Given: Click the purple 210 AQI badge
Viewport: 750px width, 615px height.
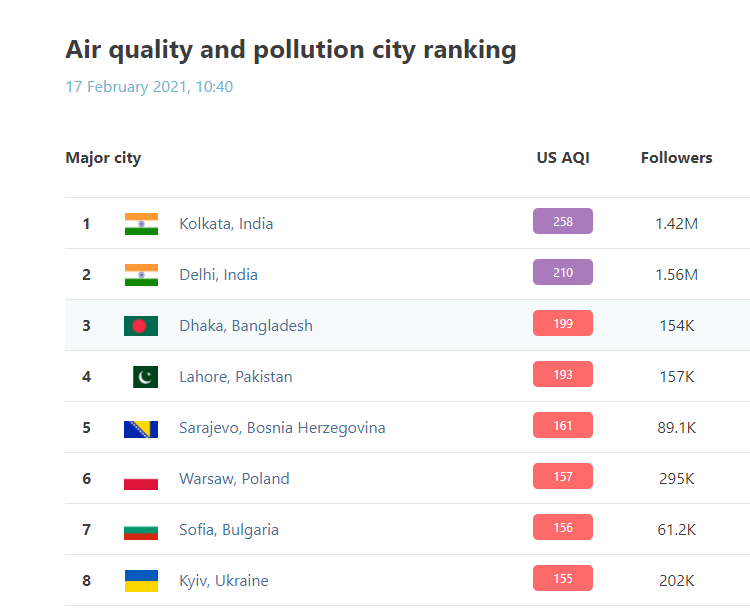Looking at the screenshot, I should 563,273.
